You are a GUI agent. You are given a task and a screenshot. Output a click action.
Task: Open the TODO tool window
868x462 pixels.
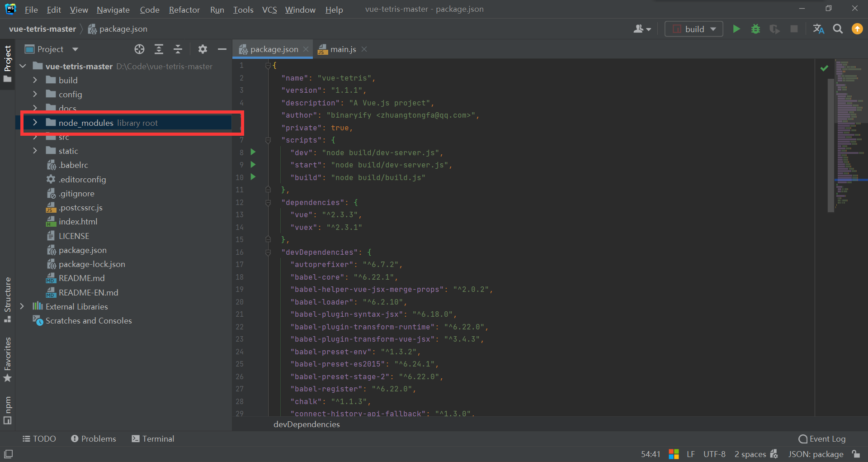[x=39, y=439]
